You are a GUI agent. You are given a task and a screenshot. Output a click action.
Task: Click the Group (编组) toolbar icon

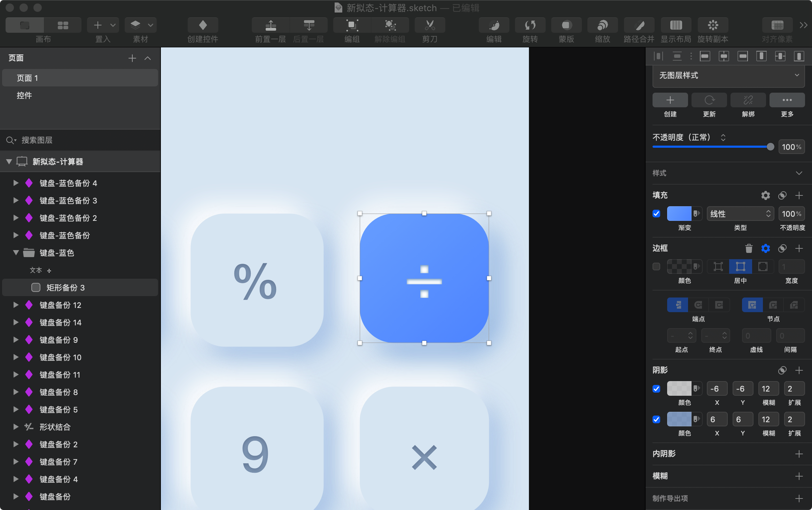click(x=352, y=25)
